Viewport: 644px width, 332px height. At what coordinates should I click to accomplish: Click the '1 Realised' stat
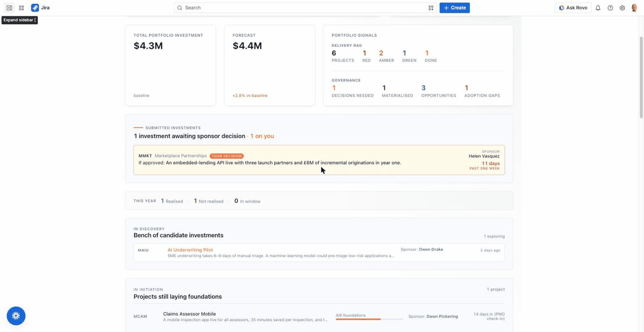pos(172,201)
